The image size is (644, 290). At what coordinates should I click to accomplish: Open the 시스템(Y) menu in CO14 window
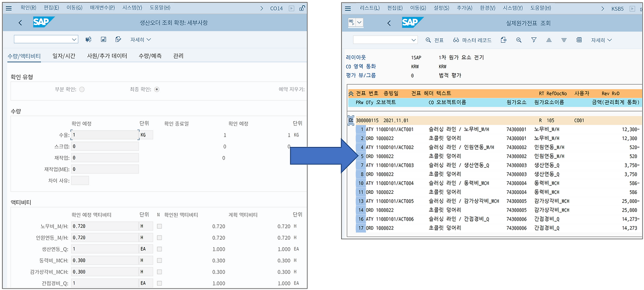(132, 8)
